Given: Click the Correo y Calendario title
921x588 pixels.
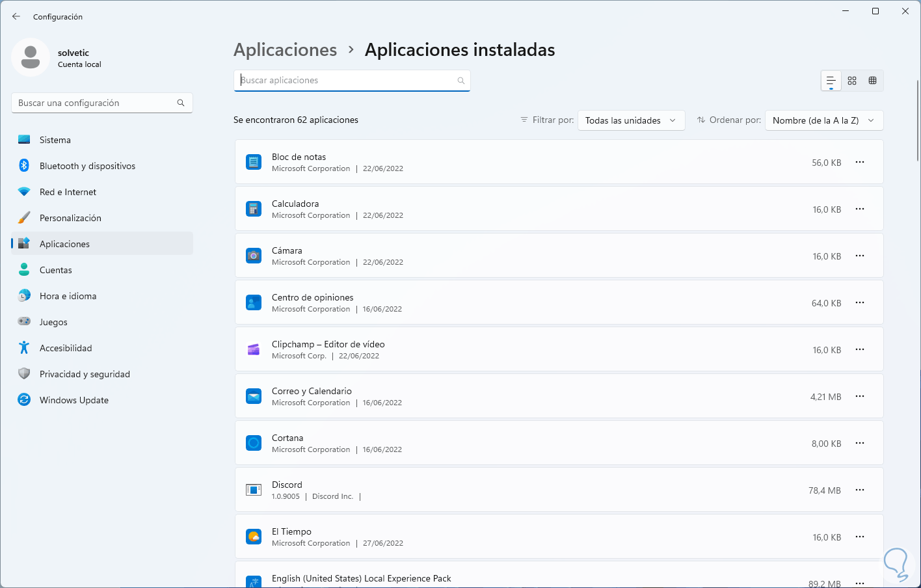Looking at the screenshot, I should point(312,391).
